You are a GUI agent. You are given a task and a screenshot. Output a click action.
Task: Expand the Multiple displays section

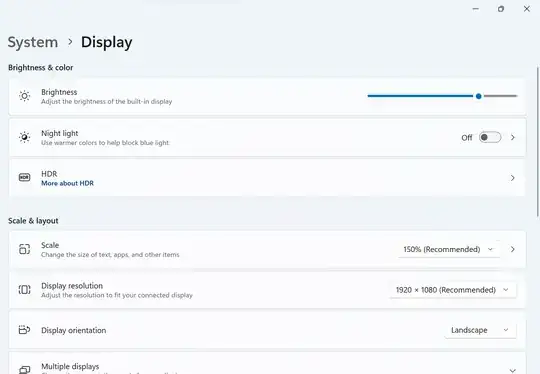513,371
